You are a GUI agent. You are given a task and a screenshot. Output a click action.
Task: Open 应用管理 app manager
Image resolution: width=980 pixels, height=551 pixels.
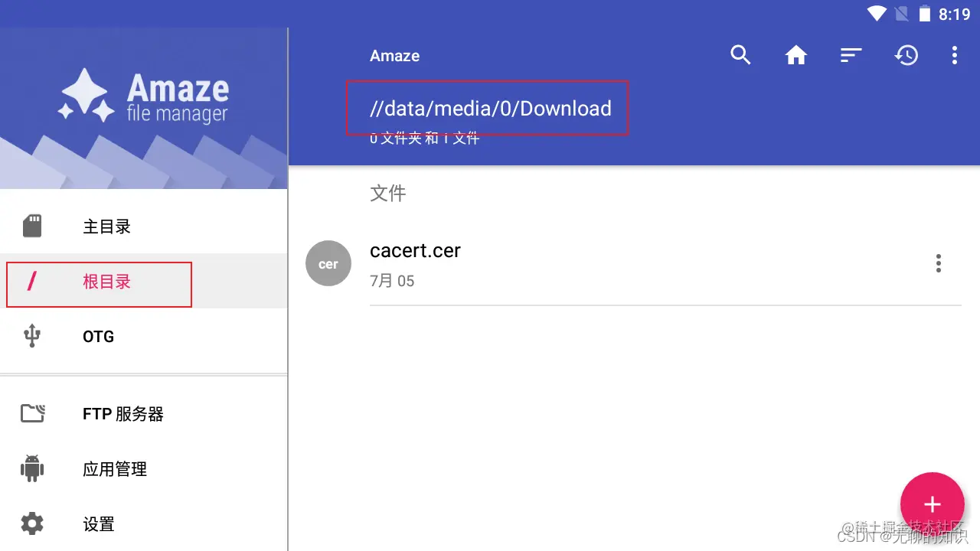tap(144, 469)
